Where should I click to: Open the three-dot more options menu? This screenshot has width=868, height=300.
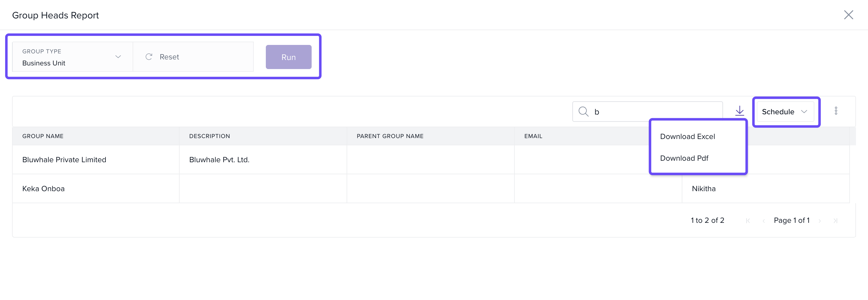click(x=836, y=111)
